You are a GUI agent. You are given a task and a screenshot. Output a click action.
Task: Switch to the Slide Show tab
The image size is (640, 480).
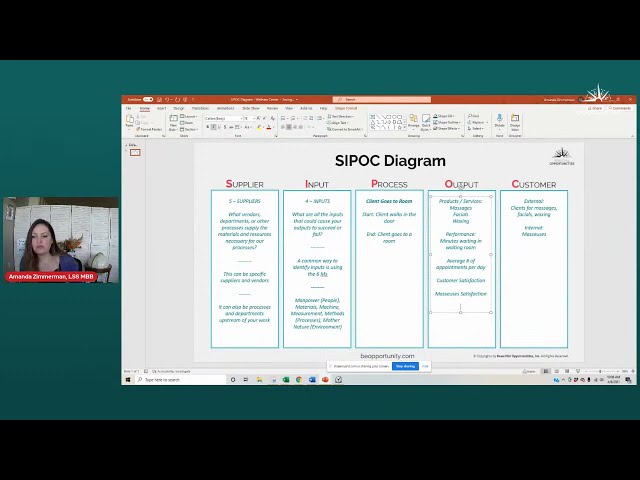pyautogui.click(x=251, y=109)
